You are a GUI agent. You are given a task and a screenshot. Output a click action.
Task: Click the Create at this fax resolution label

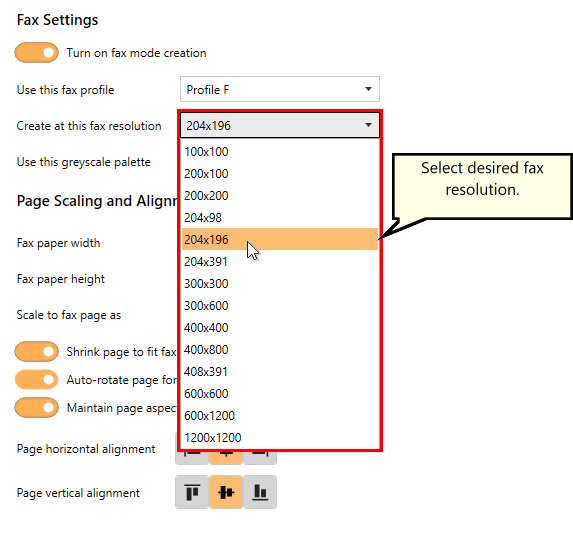pos(89,126)
